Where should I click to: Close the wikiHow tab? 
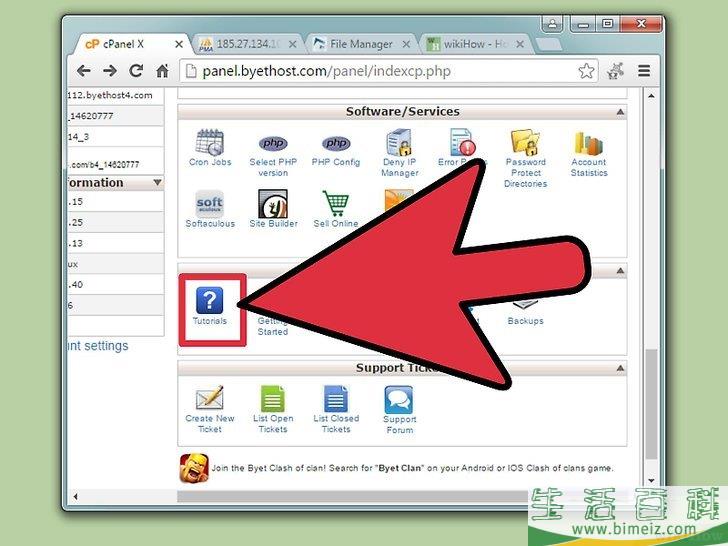520,44
